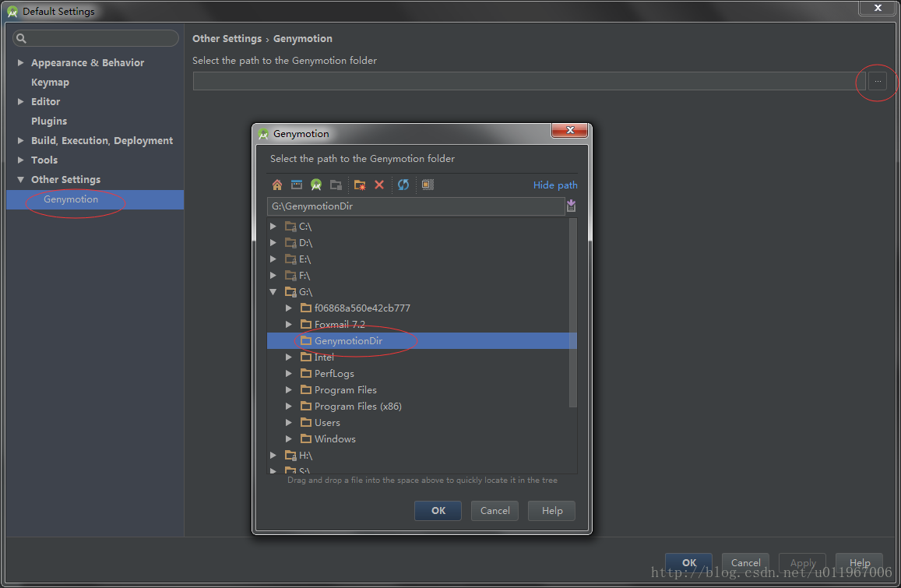901x588 pixels.
Task: Expand the Program Files (x86) folder
Action: tap(289, 407)
